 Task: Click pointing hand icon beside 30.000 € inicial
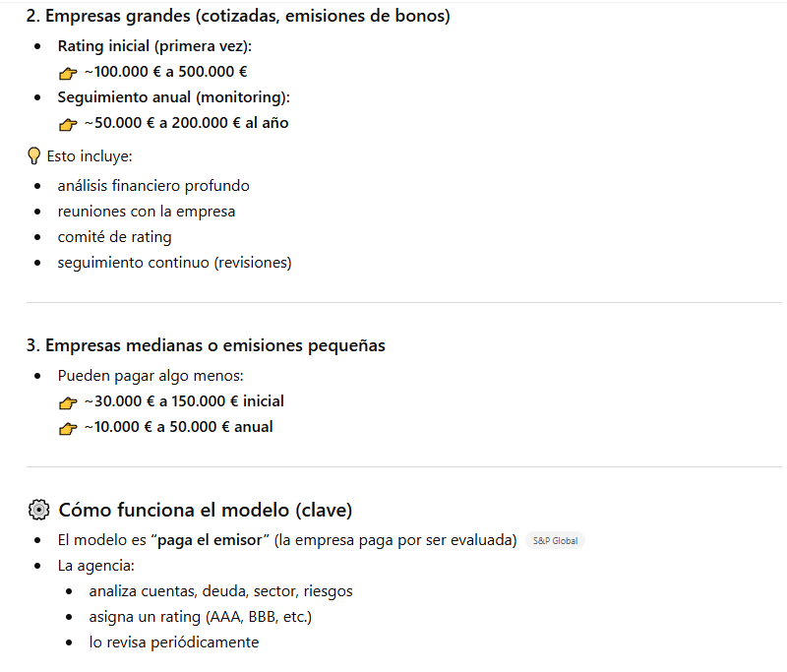67,402
